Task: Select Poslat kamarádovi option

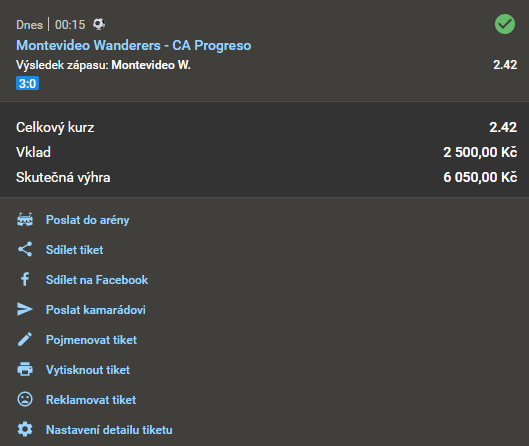Action: 96,310
